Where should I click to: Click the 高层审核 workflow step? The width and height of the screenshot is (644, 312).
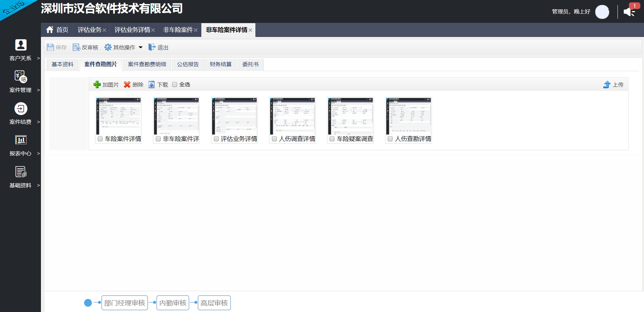(214, 303)
